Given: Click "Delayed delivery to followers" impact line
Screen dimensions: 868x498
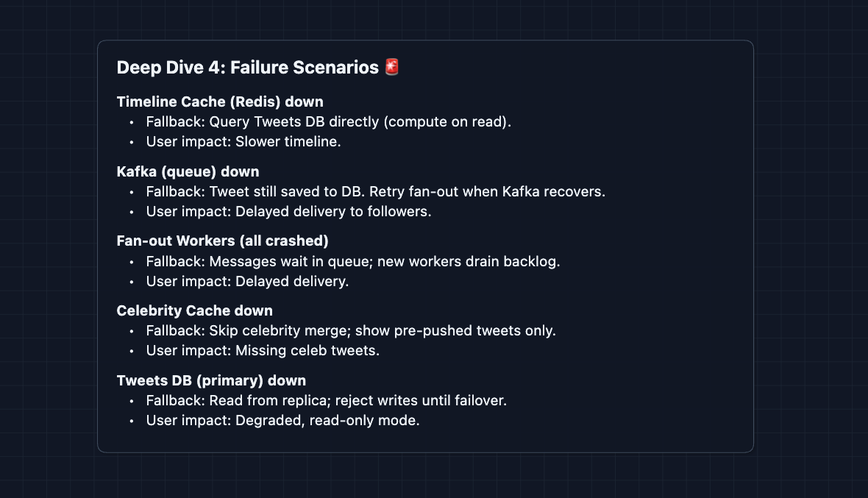Looking at the screenshot, I should 288,212.
